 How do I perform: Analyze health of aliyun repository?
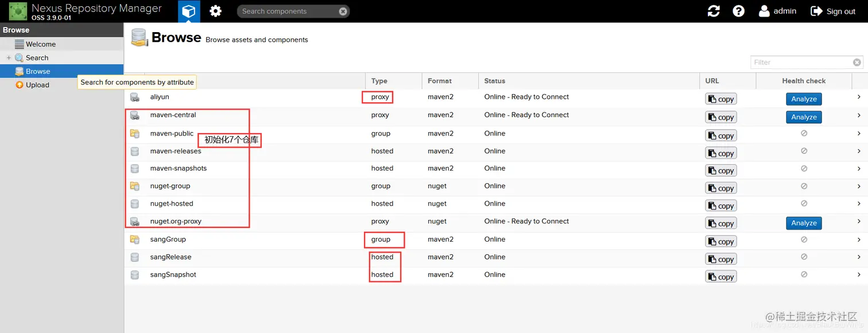(804, 99)
